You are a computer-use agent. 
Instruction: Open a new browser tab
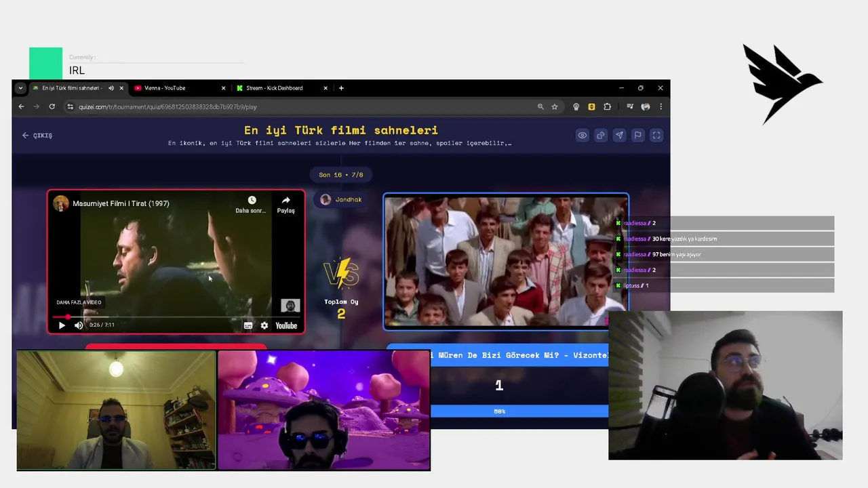341,87
